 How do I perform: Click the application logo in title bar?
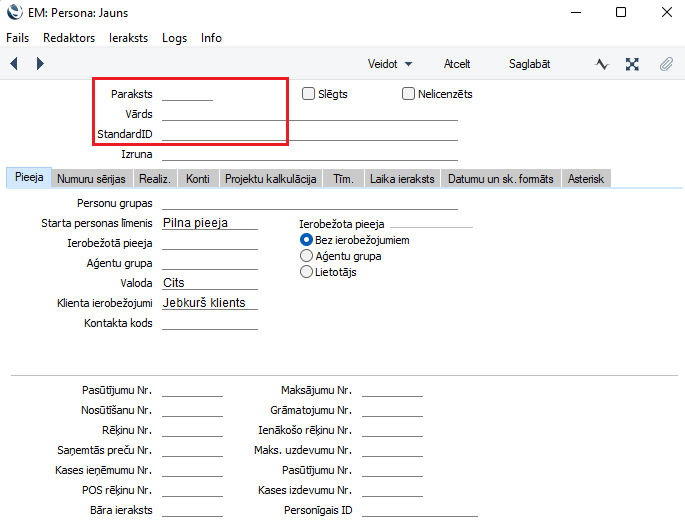(13, 12)
